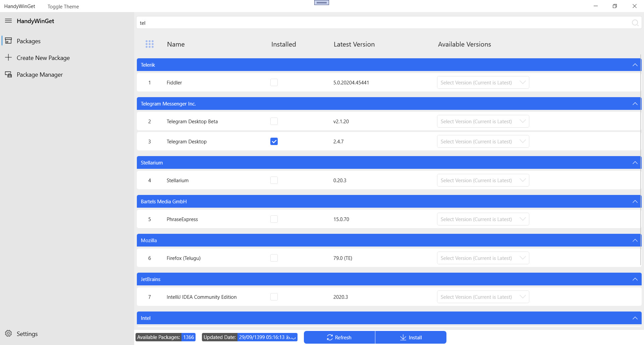
Task: Close the HandyWinGet window
Action: 634,6
